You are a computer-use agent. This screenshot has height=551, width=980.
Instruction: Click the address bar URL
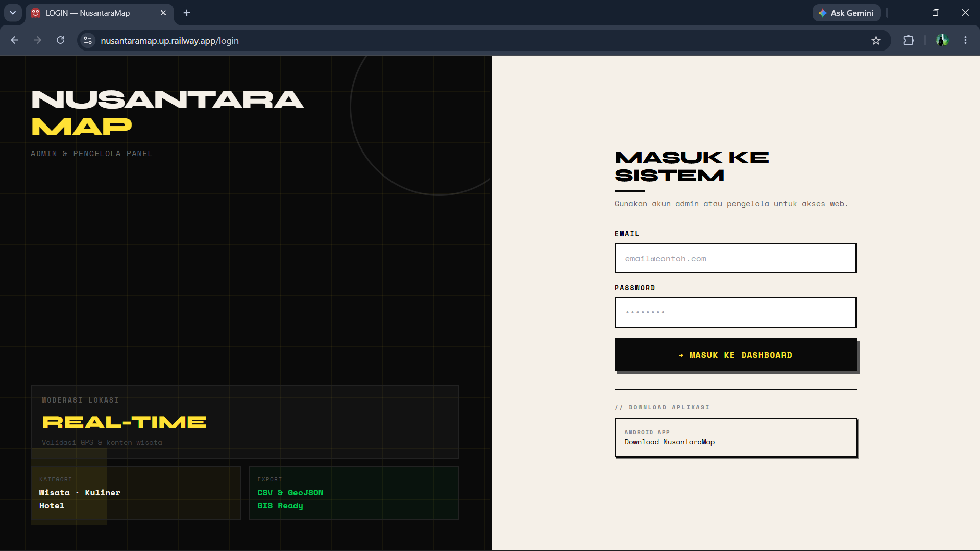click(169, 41)
